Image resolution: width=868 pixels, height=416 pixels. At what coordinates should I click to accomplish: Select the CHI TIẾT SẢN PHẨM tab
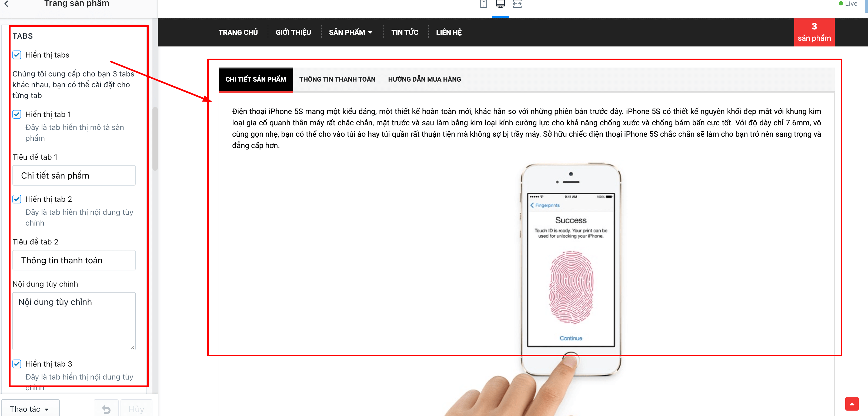pyautogui.click(x=256, y=79)
